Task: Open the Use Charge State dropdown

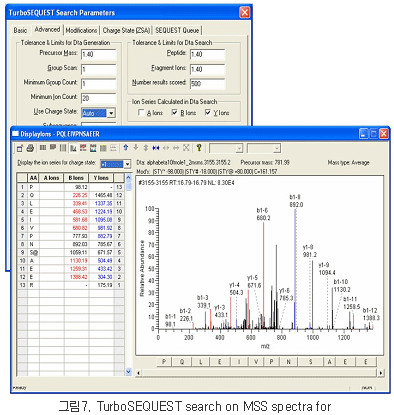Action: coord(111,113)
